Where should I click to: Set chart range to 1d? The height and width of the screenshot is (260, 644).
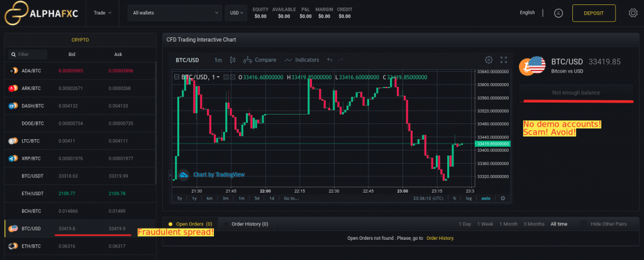point(272,198)
